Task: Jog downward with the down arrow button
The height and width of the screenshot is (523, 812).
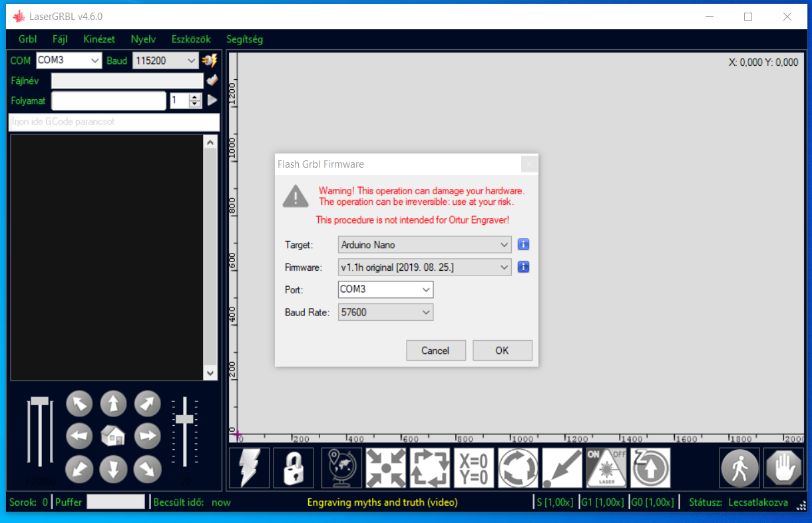Action: [x=113, y=470]
